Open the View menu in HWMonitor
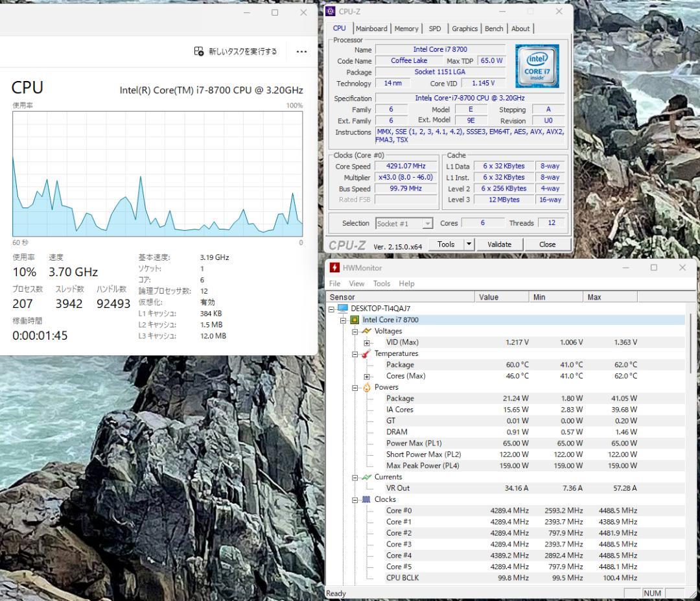Image resolution: width=700 pixels, height=601 pixels. click(x=356, y=283)
